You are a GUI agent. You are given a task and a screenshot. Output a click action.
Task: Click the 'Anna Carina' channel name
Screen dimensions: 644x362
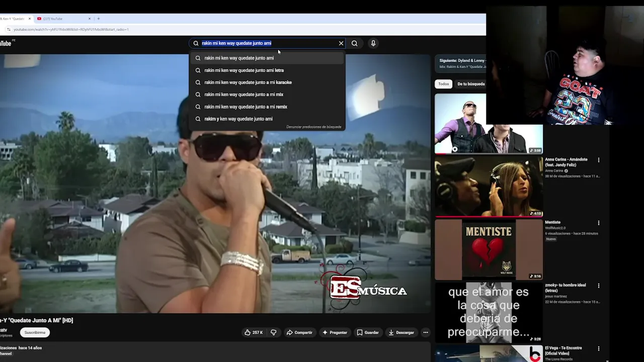coord(555,171)
